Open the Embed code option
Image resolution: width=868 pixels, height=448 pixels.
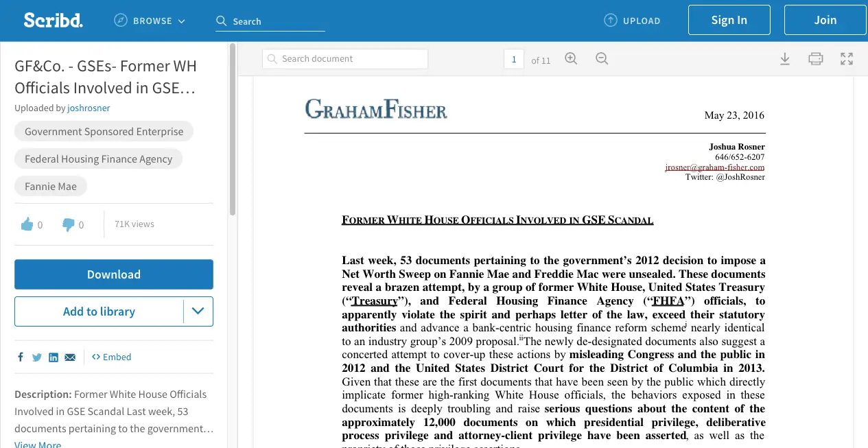112,357
